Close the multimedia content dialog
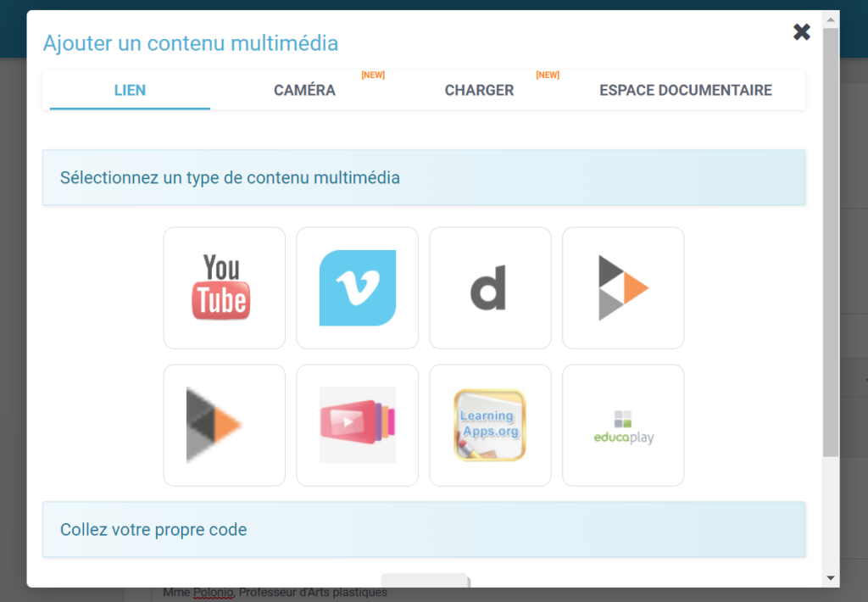The height and width of the screenshot is (602, 868). 801,32
